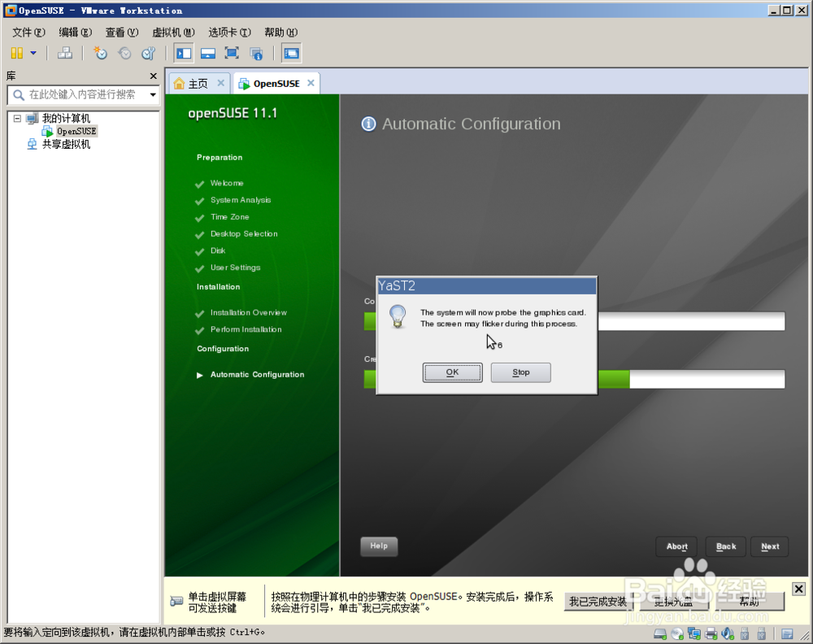The image size is (813, 644).
Task: Click the full screen mode icon
Action: (x=232, y=53)
